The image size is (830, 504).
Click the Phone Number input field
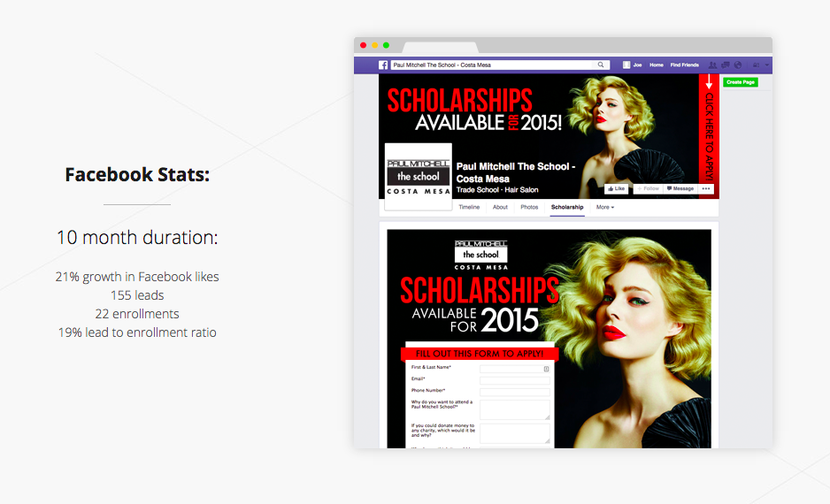point(514,392)
